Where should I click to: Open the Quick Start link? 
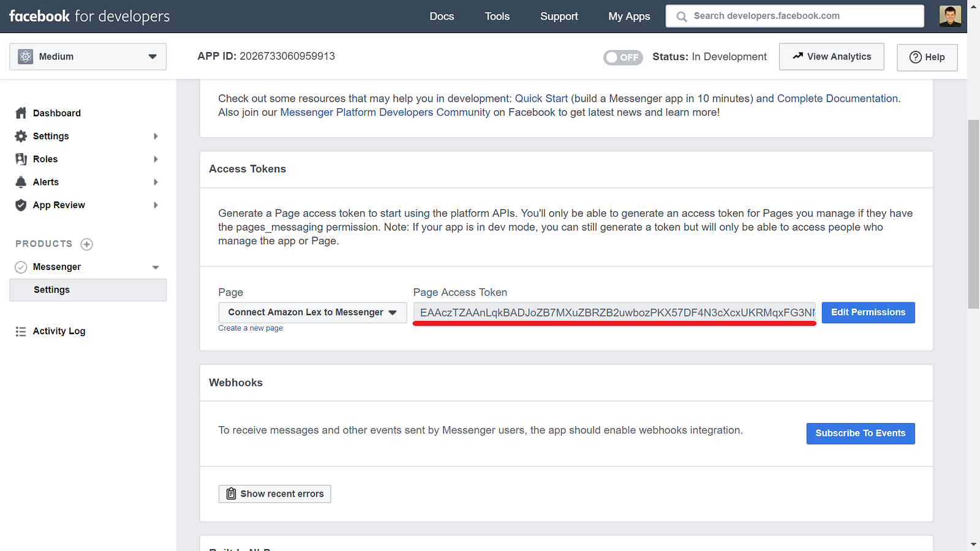point(541,99)
